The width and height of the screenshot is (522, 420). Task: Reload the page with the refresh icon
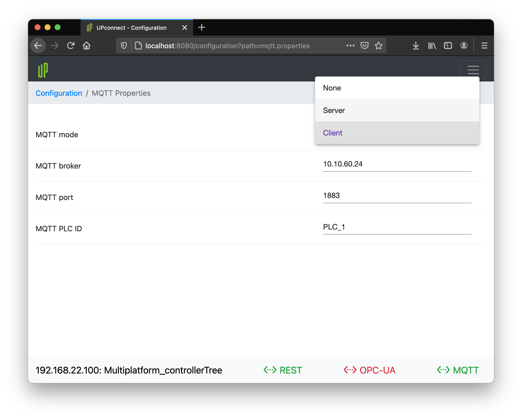71,46
